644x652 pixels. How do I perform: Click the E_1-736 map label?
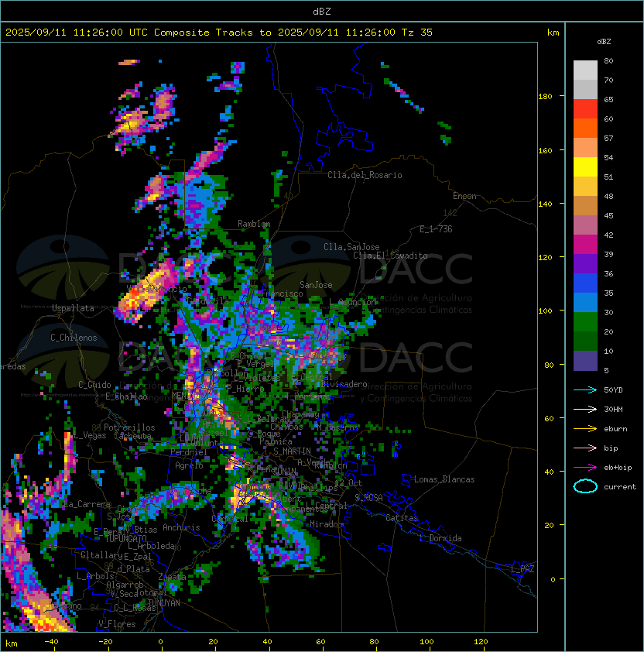coord(436,229)
